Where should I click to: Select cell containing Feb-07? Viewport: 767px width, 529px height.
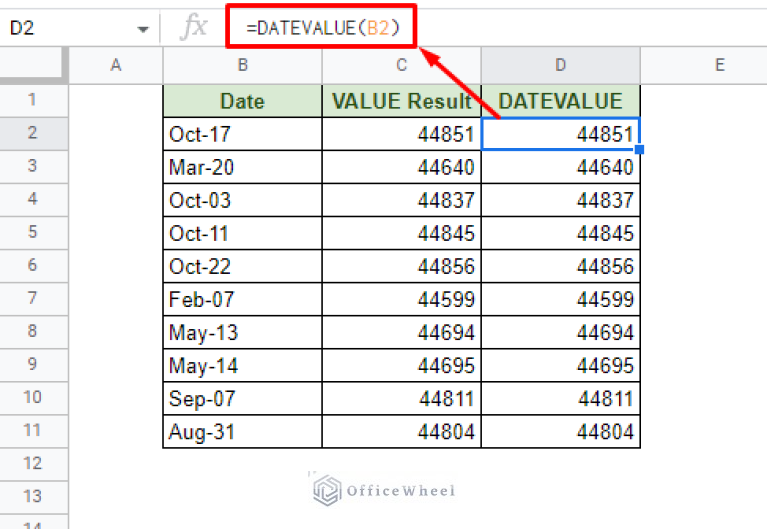[x=242, y=299]
